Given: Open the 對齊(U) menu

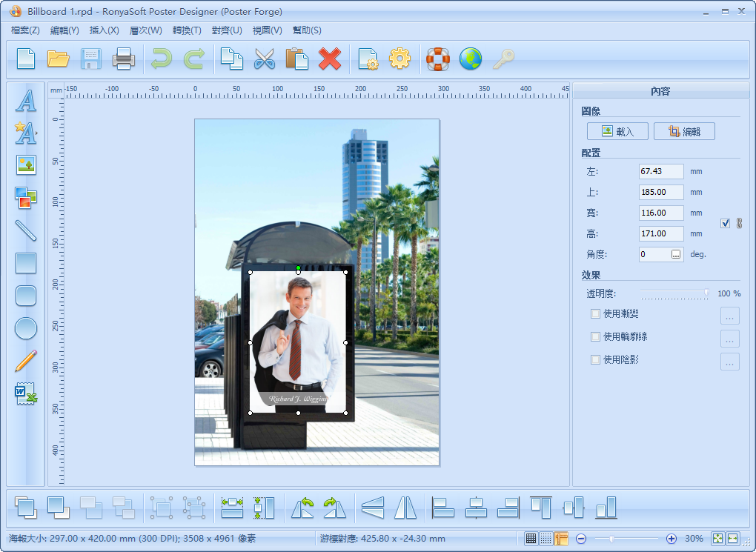Looking at the screenshot, I should (227, 30).
